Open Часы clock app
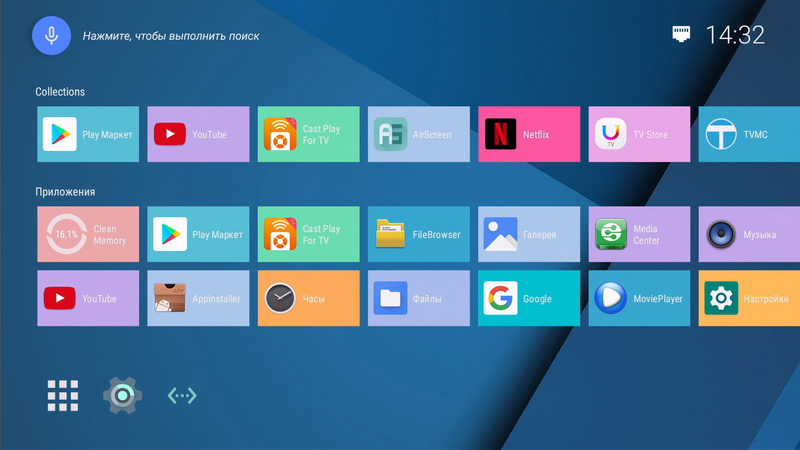The image size is (800, 450). [308, 298]
